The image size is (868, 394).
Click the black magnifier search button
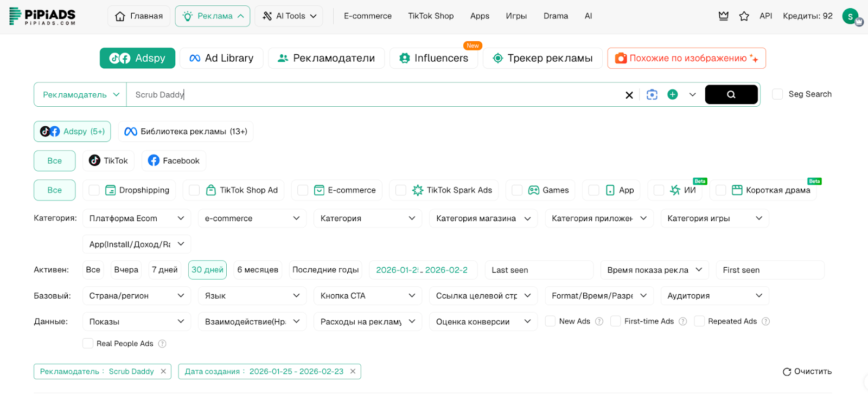(x=731, y=94)
